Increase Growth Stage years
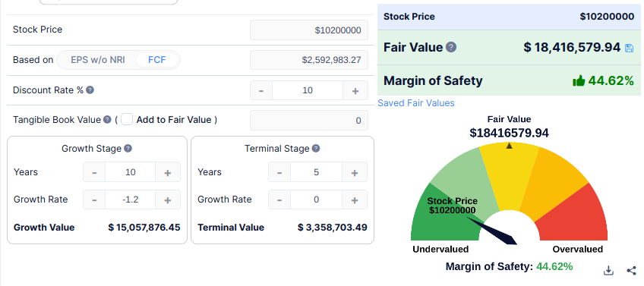Image resolution: width=644 pixels, height=286 pixels. 168,172
